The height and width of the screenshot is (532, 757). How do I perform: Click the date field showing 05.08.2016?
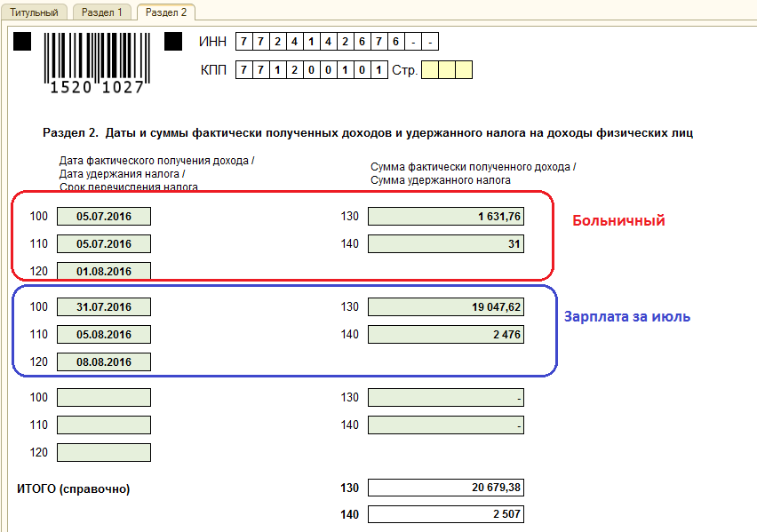pos(103,334)
